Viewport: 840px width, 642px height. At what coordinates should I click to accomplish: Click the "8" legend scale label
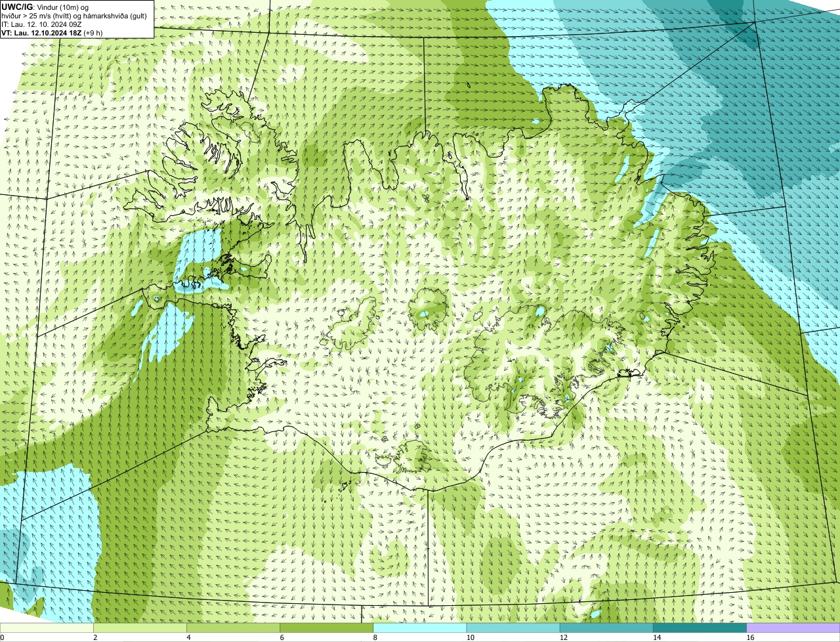pos(375,637)
